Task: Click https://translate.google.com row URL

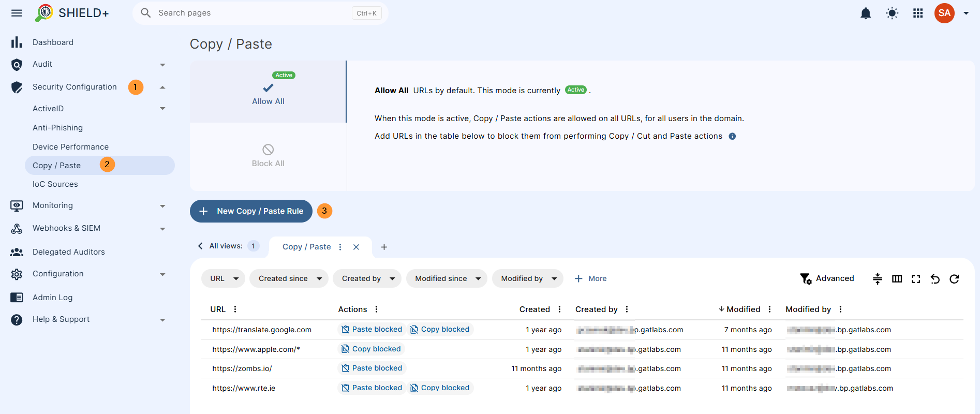Action: pyautogui.click(x=262, y=330)
